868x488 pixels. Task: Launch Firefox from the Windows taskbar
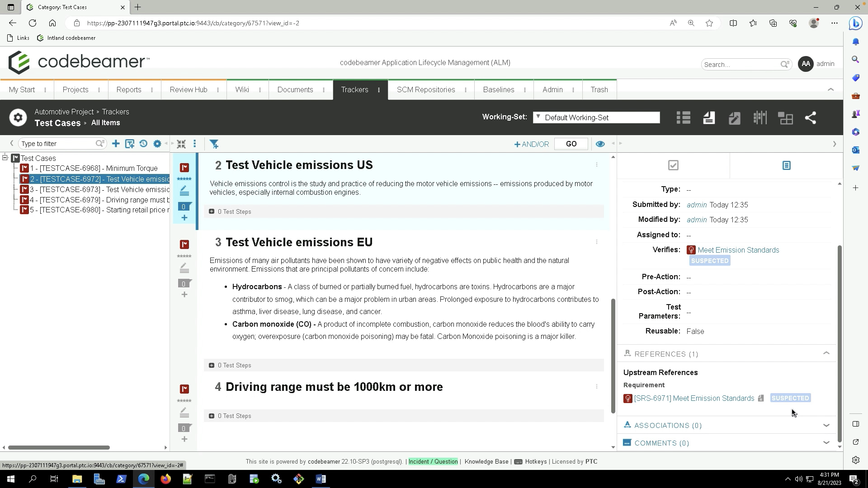[x=165, y=479]
